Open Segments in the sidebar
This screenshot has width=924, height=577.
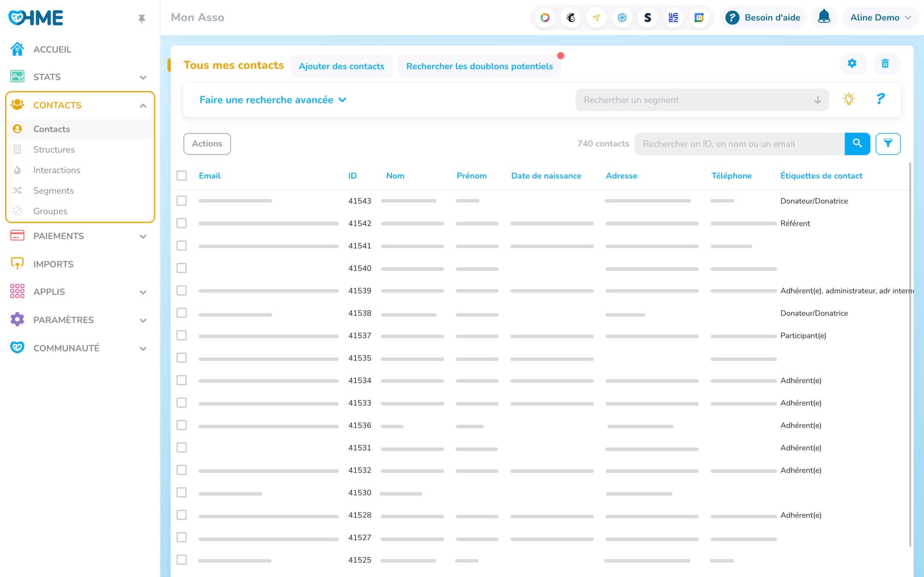click(53, 190)
